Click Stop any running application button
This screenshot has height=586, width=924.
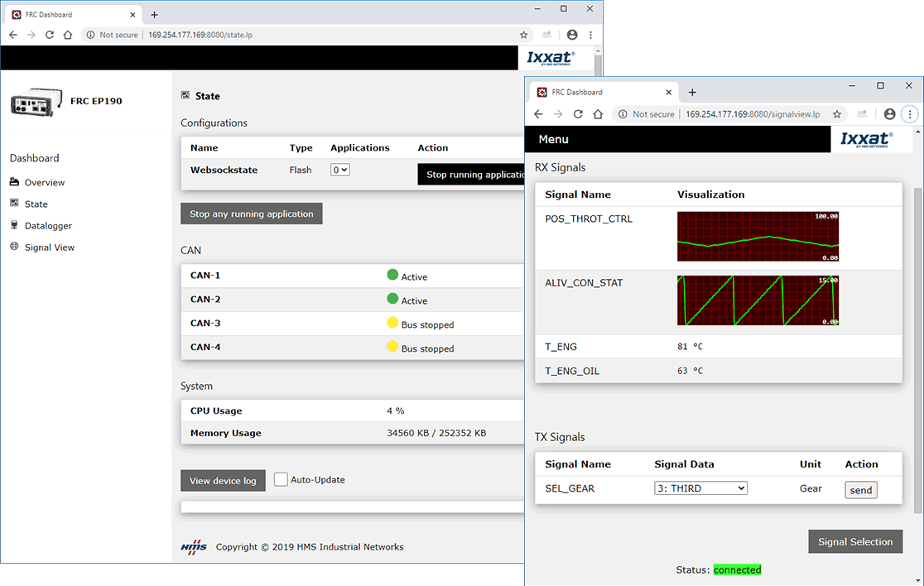pos(252,214)
